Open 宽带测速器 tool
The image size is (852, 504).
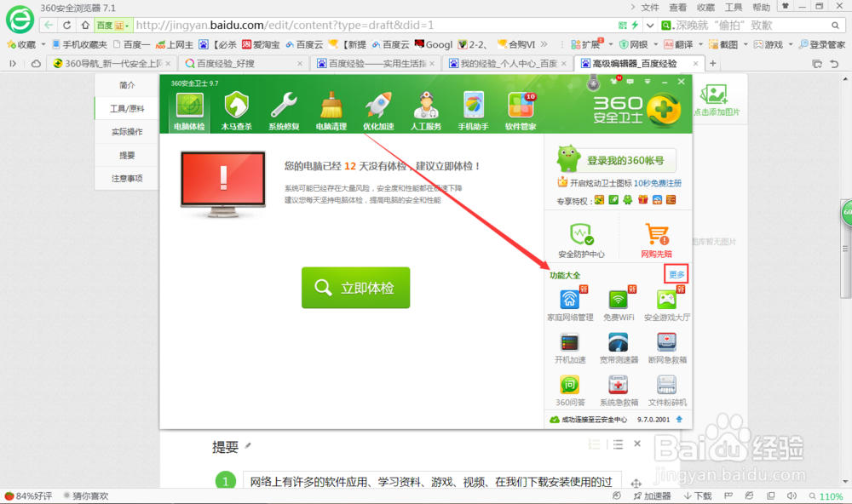coord(619,348)
